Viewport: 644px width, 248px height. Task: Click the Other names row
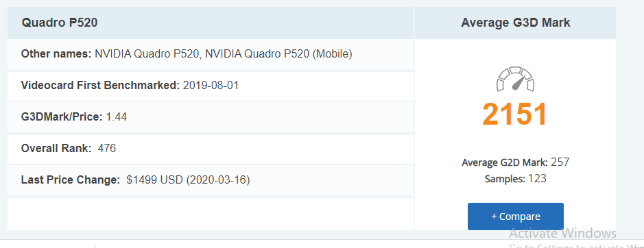(211, 54)
